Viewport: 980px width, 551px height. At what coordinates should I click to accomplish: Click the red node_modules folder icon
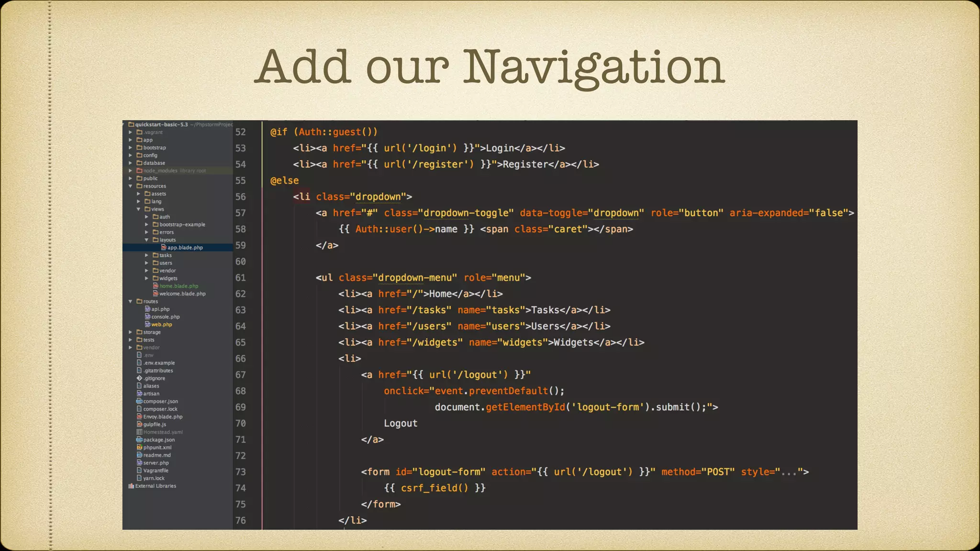(139, 170)
